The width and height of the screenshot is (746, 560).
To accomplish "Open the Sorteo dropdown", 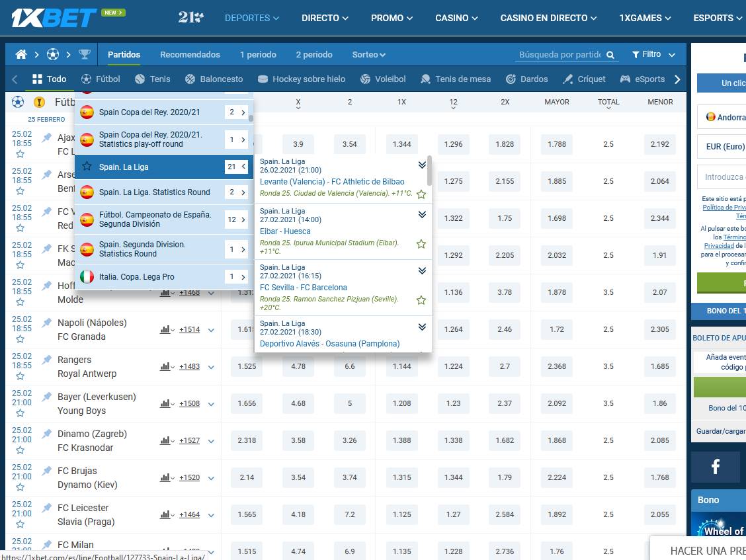I will coord(369,55).
